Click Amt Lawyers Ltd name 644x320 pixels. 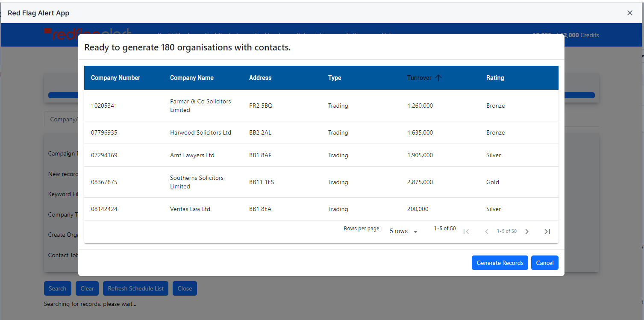point(192,155)
